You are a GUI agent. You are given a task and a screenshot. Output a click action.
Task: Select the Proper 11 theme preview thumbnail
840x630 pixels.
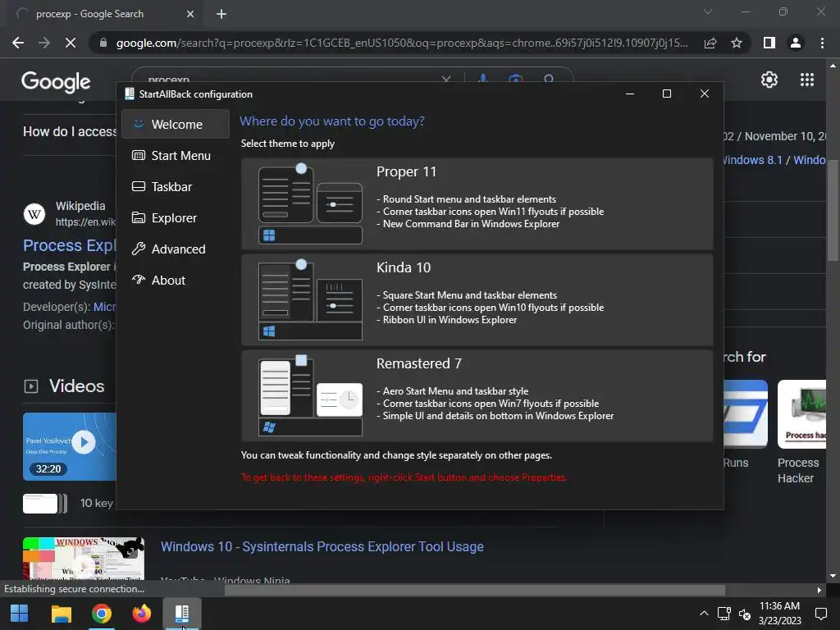coord(310,204)
